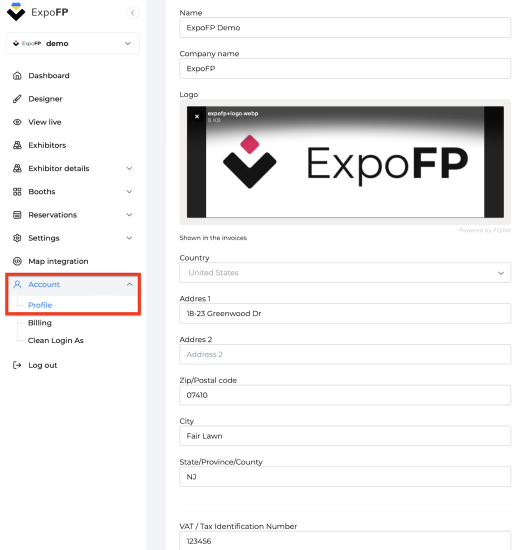Open the Designer menu item
Image resolution: width=526 pixels, height=550 pixels.
pyautogui.click(x=45, y=99)
